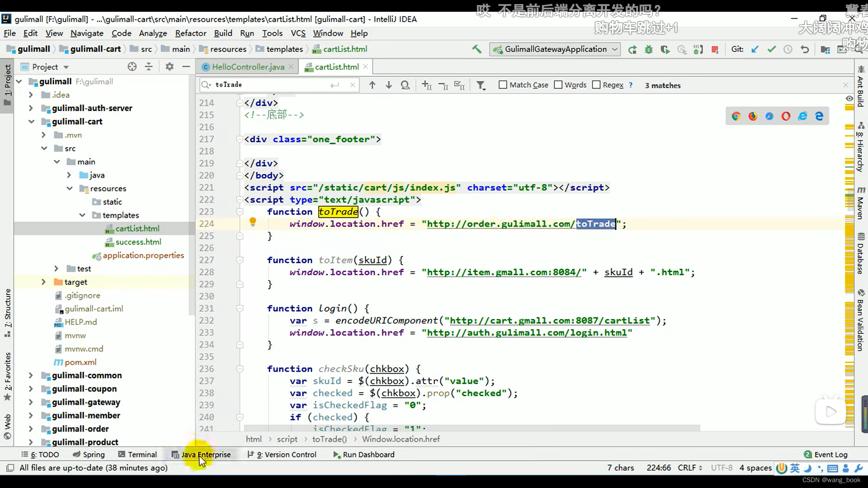868x488 pixels.
Task: Click the intention lightbulb on line 224
Action: coord(253,222)
